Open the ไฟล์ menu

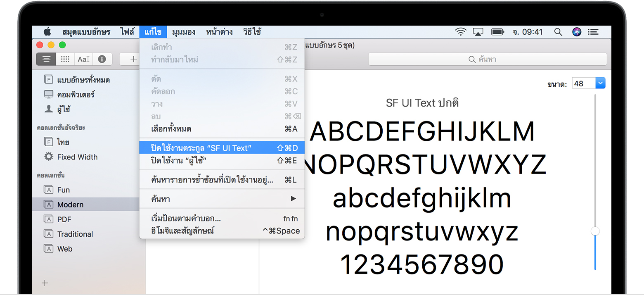[x=128, y=32]
